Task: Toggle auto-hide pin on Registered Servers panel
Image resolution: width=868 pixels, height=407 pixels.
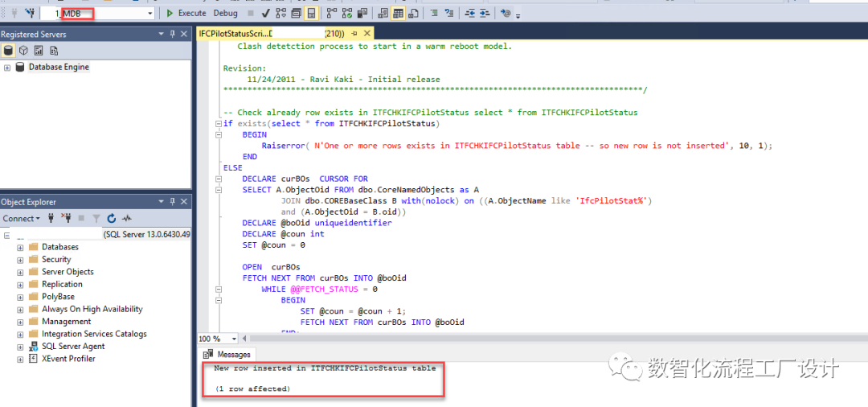Action: point(173,35)
